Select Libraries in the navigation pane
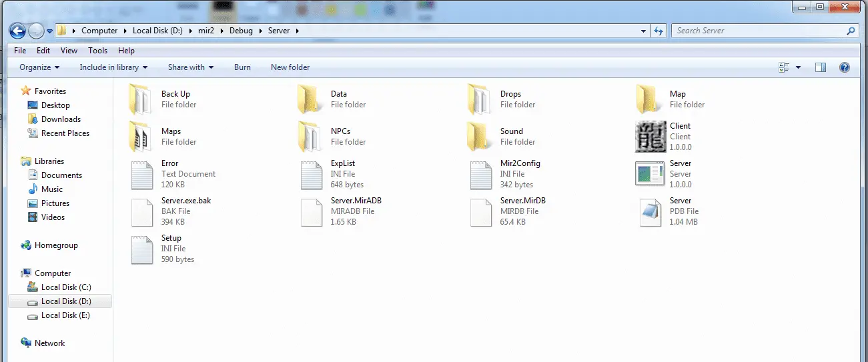Image resolution: width=868 pixels, height=362 pixels. (49, 161)
